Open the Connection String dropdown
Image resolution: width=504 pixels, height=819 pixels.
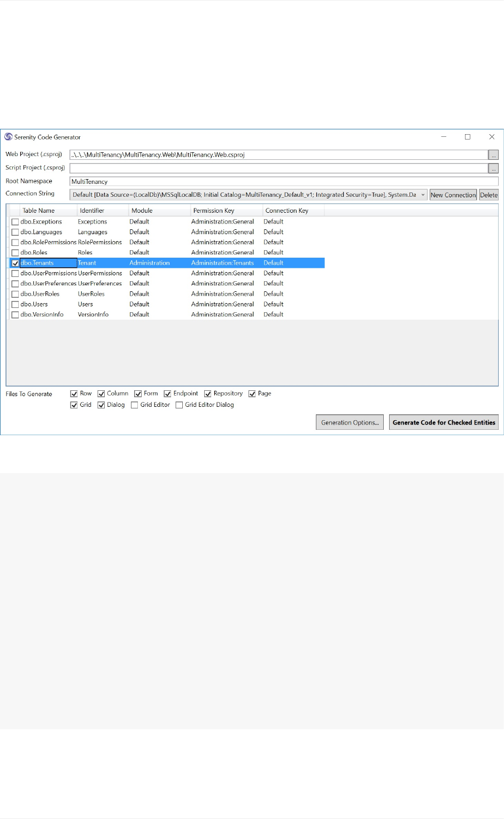tap(248, 195)
